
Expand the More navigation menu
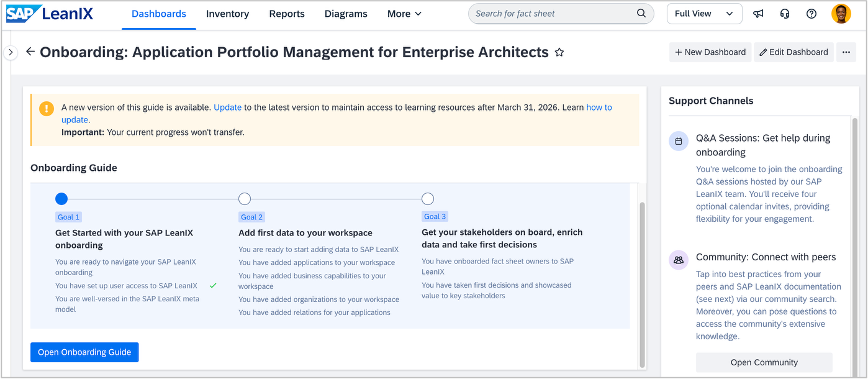(x=404, y=14)
